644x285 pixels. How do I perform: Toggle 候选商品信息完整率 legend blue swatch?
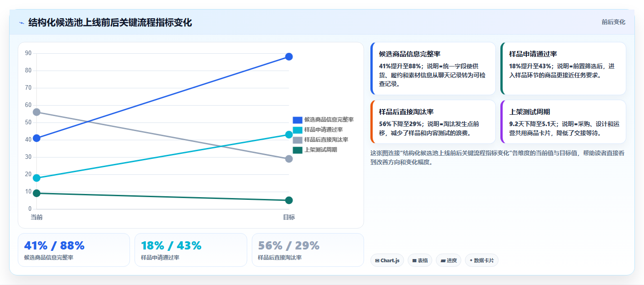pyautogui.click(x=297, y=120)
